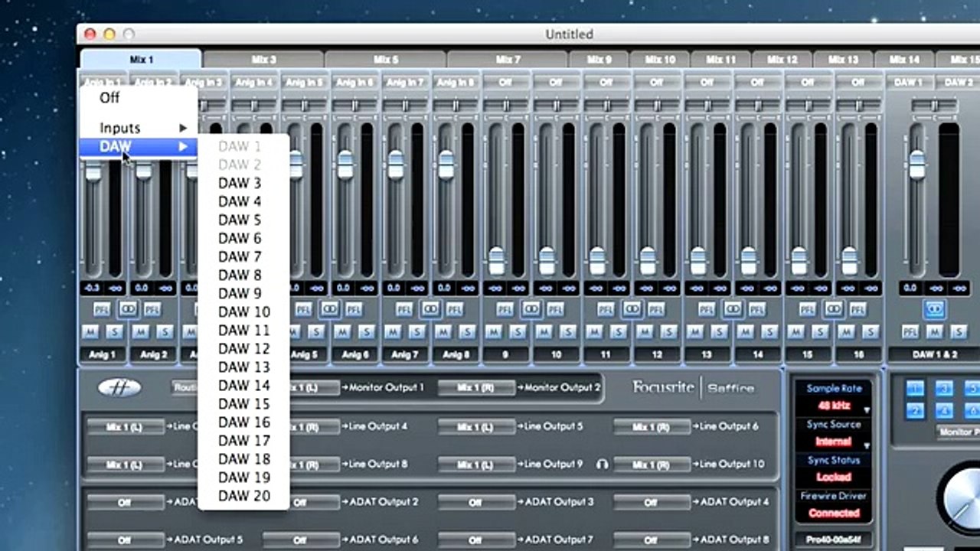Click the Focusrite logo badge in routing panel
The width and height of the screenshot is (980, 551).
119,388
